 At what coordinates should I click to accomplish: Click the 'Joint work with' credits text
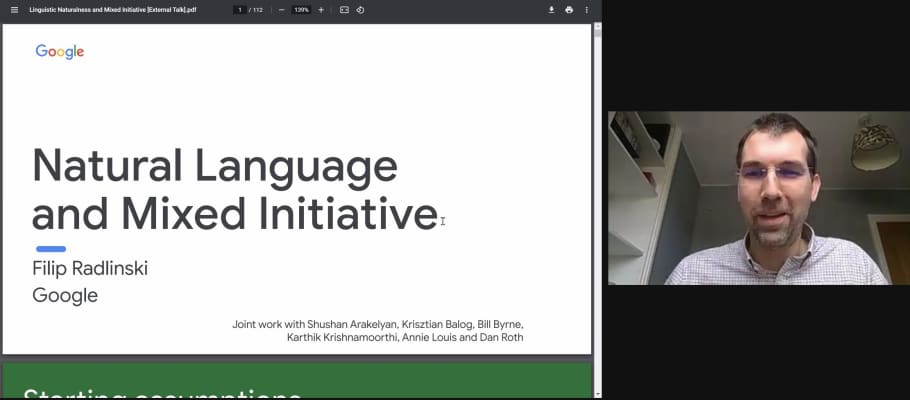tap(377, 324)
